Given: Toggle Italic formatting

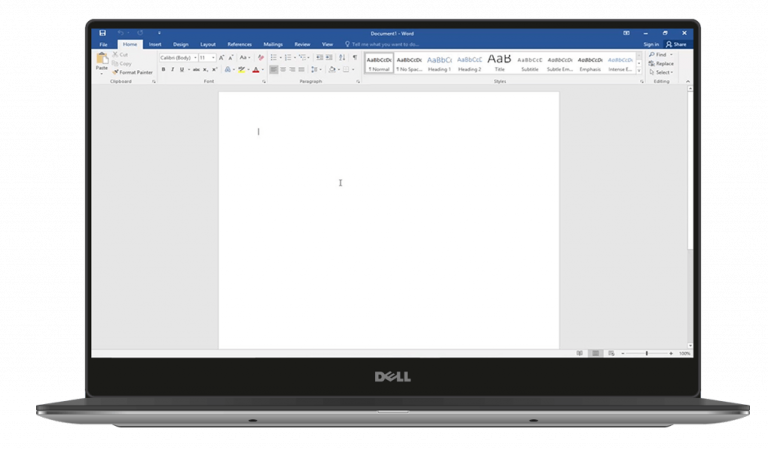Looking at the screenshot, I should 173,70.
